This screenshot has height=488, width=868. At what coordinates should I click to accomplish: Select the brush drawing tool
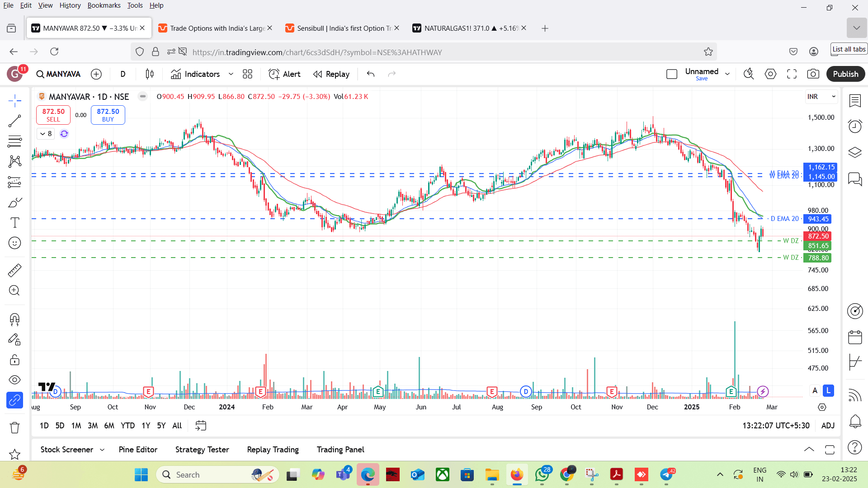(x=14, y=202)
